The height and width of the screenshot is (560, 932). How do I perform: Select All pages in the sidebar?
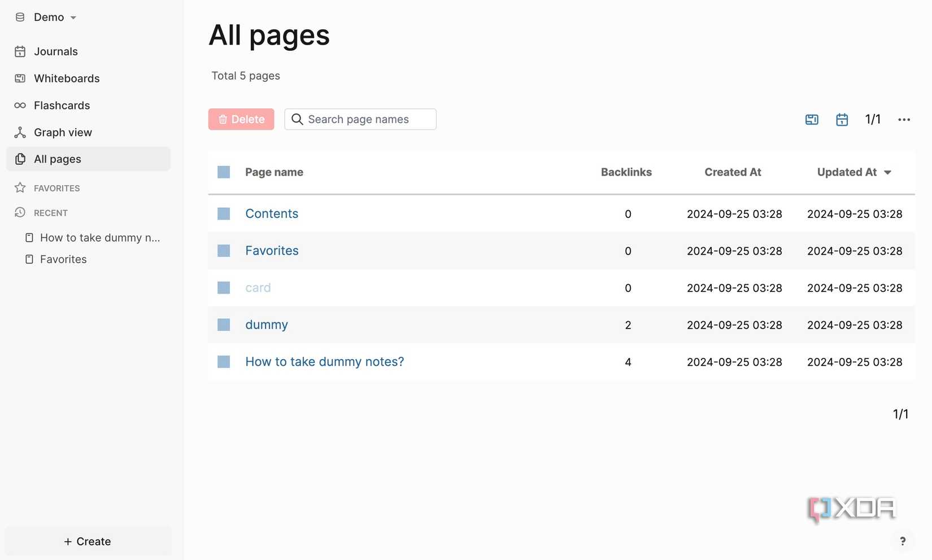58,159
